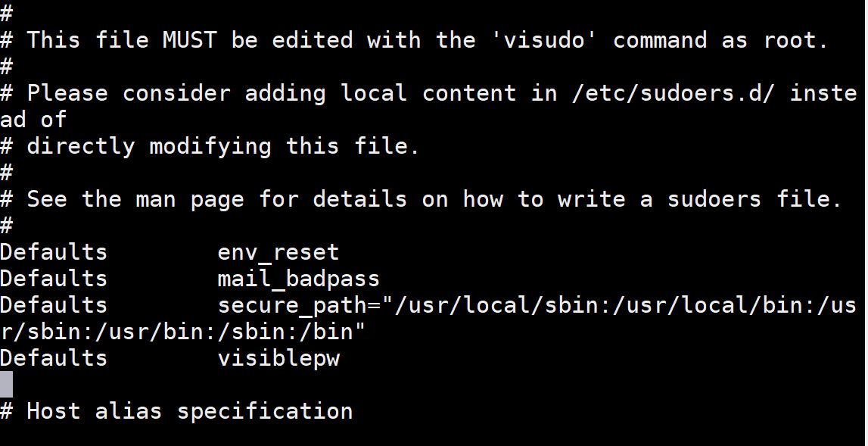This screenshot has height=446, width=868.
Task: Click the word MUST in first comment
Action: coord(190,40)
